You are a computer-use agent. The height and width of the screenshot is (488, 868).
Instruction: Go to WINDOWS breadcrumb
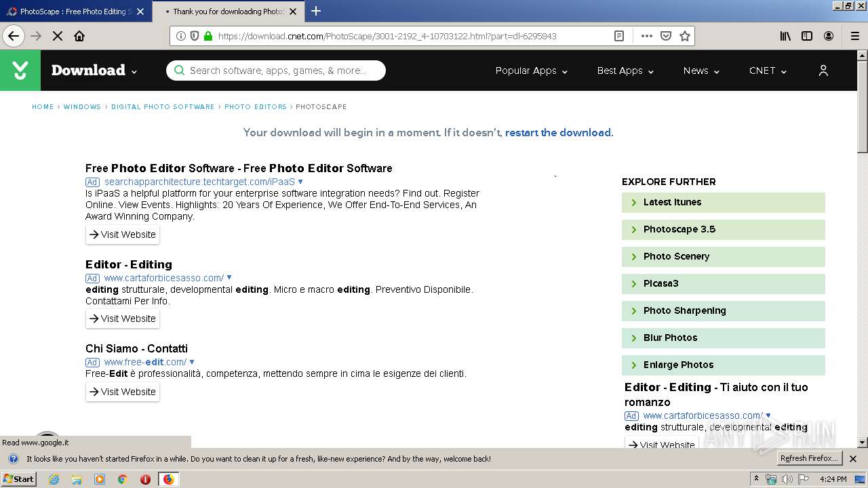(82, 107)
